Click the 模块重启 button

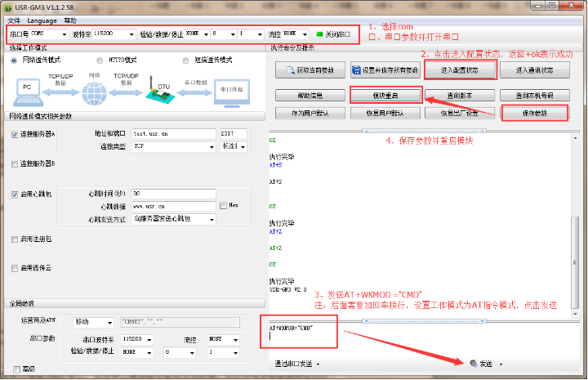click(x=385, y=95)
